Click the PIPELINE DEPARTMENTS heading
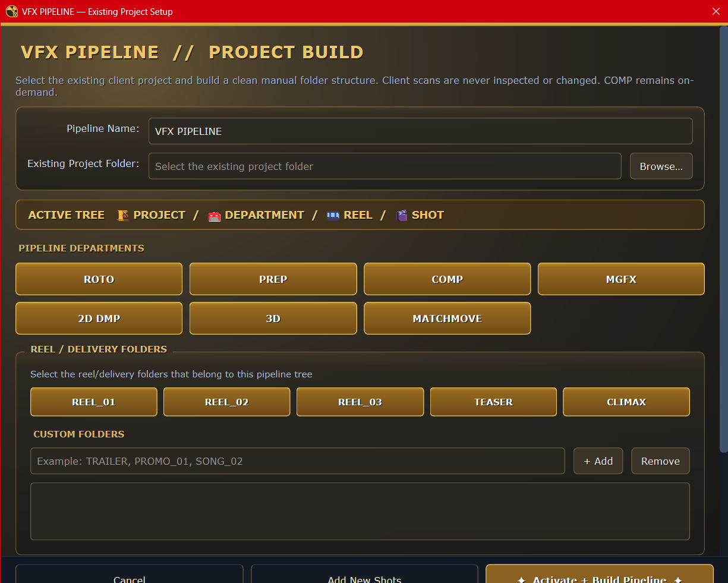This screenshot has height=583, width=728. 81,248
